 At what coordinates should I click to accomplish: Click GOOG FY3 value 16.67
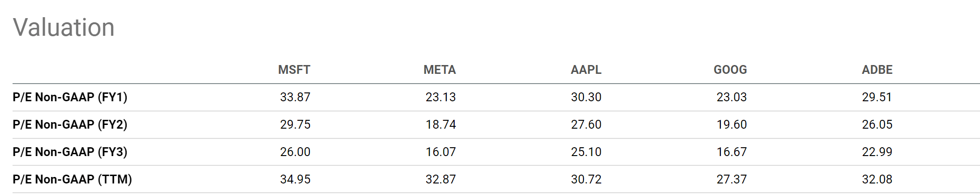[x=732, y=152]
